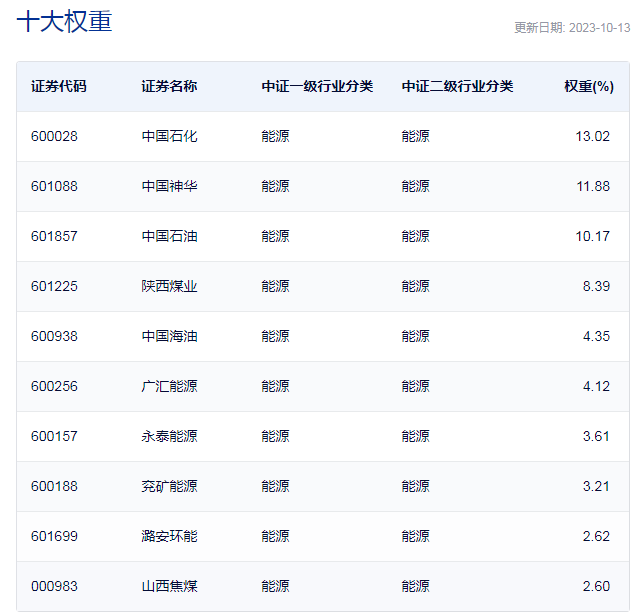The height and width of the screenshot is (616, 635).
Task: Click 能源 second-level industry in 中国石油 row
Action: coord(416,236)
